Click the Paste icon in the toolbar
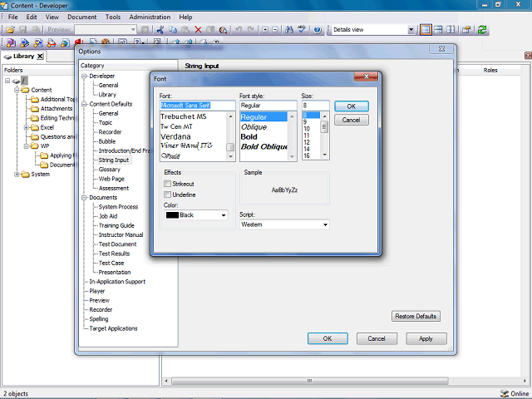 [x=185, y=30]
